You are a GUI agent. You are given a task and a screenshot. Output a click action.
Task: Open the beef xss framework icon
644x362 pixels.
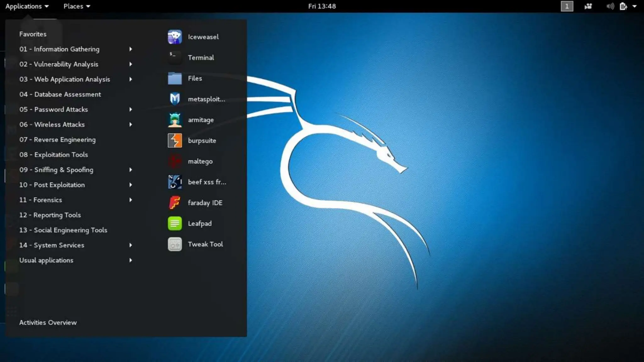pos(175,182)
